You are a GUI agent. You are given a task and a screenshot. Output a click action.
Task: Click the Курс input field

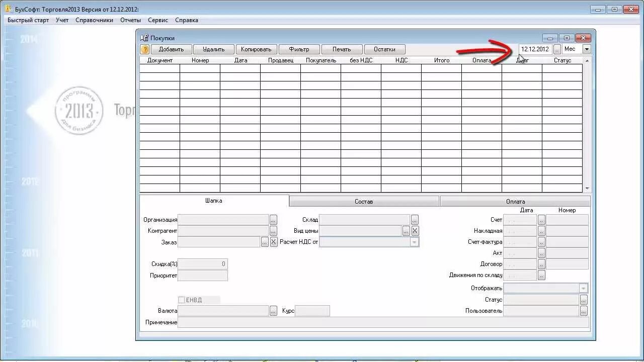click(x=312, y=311)
